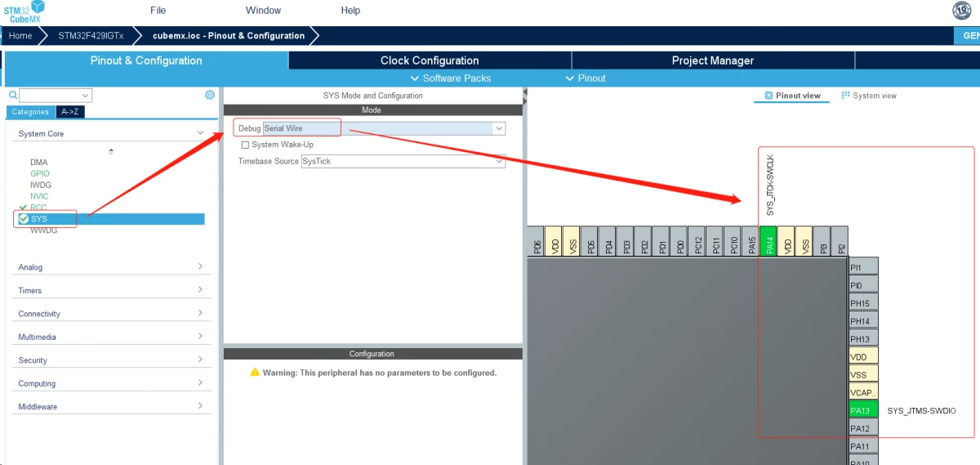Select DMA in System Core list
This screenshot has width=980, height=465.
(x=38, y=162)
